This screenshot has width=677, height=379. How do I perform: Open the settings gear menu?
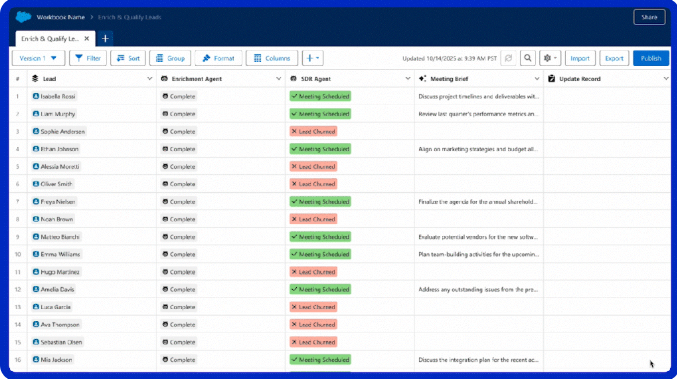(550, 58)
